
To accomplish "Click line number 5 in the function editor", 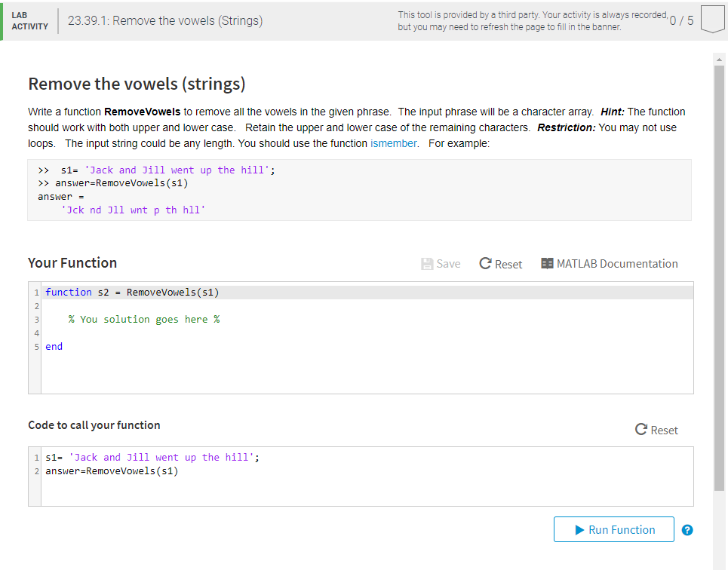I will point(35,346).
